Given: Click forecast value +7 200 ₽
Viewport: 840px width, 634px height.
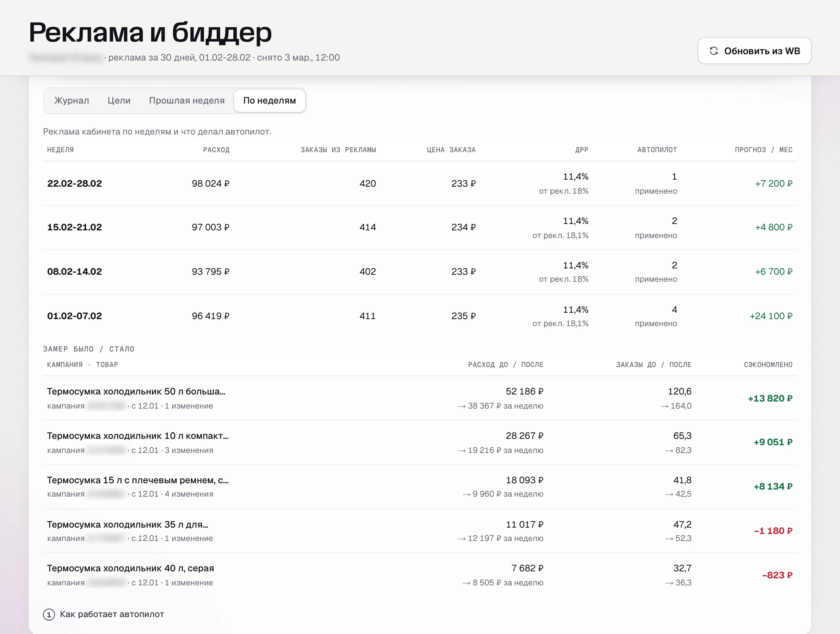Looking at the screenshot, I should pos(773,184).
